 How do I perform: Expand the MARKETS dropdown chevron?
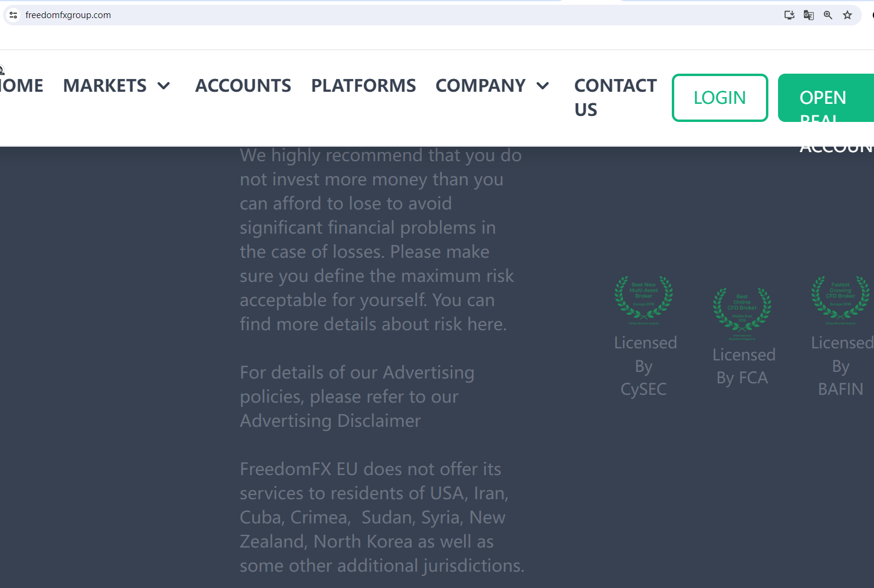coord(164,86)
